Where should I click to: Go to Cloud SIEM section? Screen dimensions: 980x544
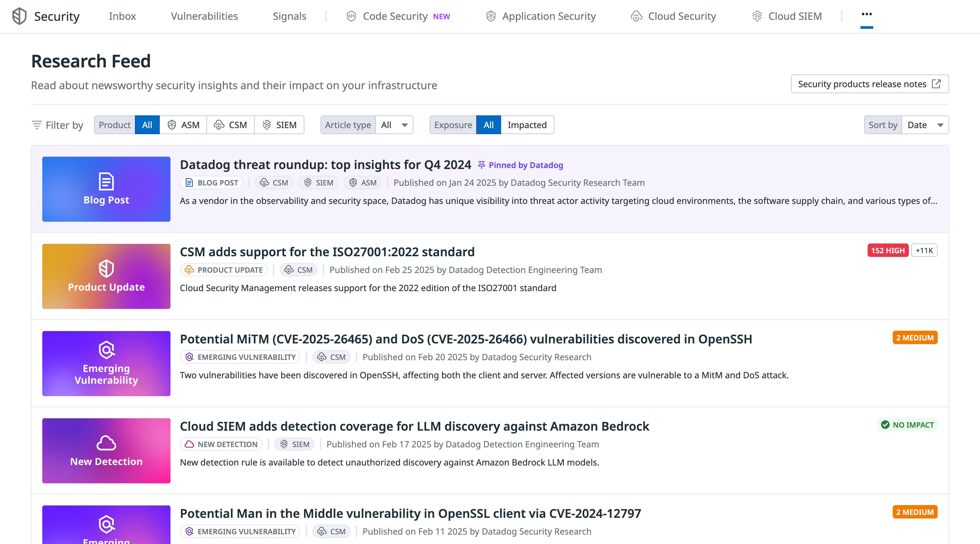point(787,16)
